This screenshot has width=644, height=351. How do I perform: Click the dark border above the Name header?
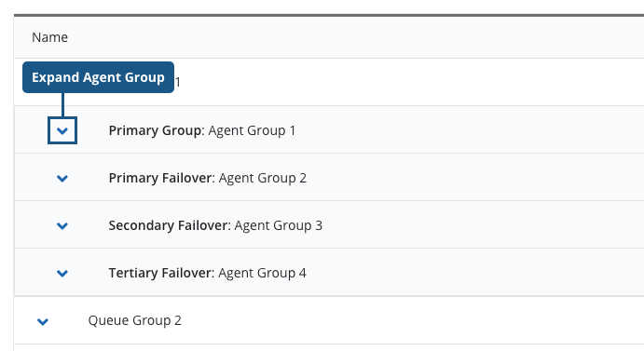329,16
